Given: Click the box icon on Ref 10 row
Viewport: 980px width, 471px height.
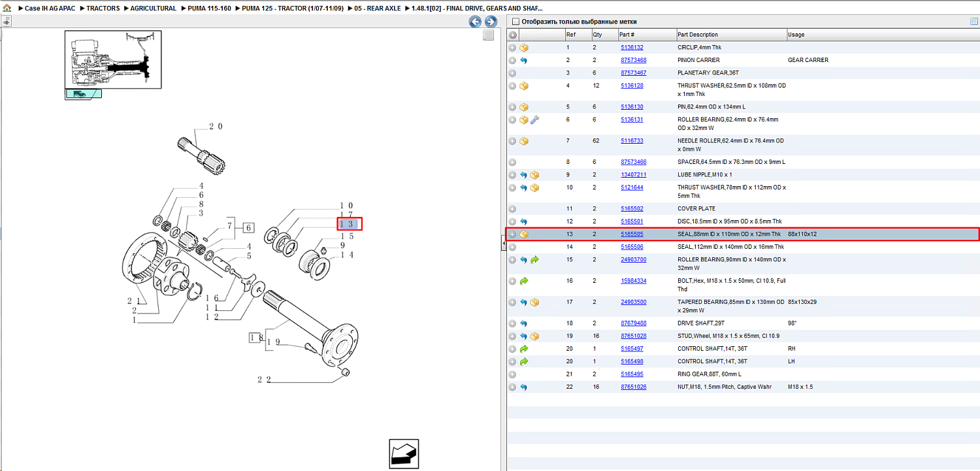Looking at the screenshot, I should pos(534,187).
